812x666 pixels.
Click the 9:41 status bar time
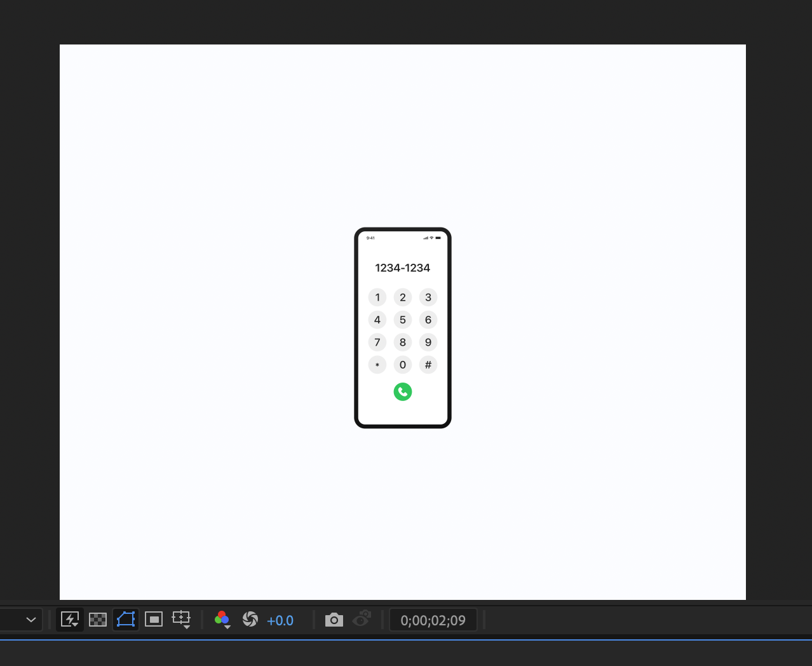coord(370,238)
